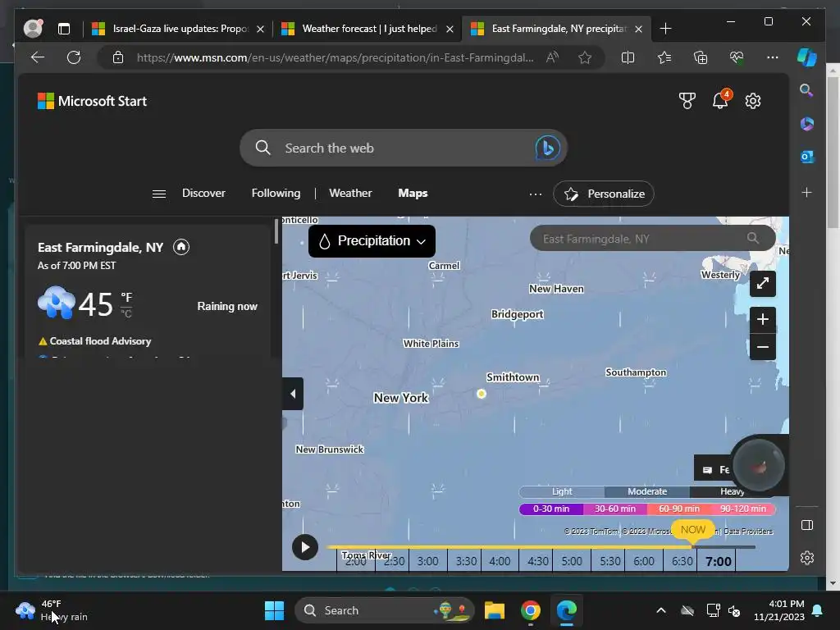Screen dimensions: 840x630
Task: Add this page to favorites star
Action: (x=584, y=57)
